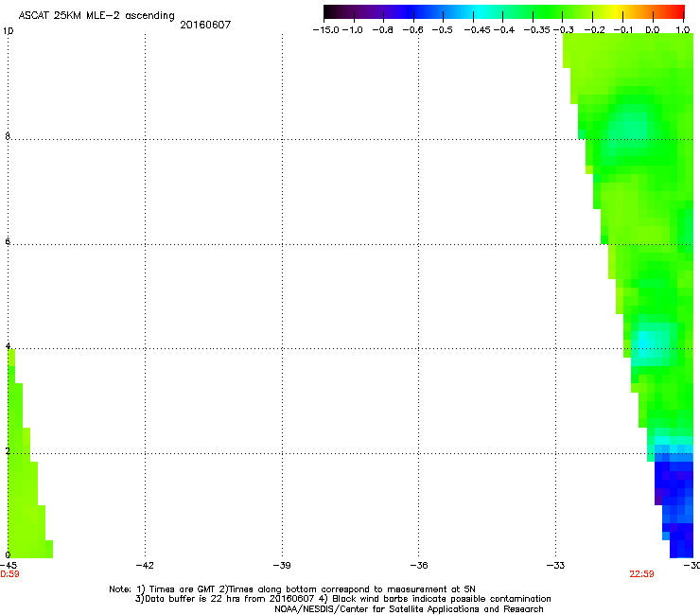Screen dimensions: 700x615
Task: Click the longitude -33 axis label
Action: (x=556, y=566)
